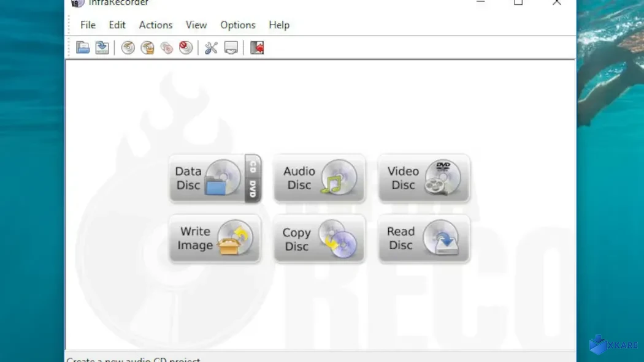Open the View menu
Viewport: 644px width, 362px height.
click(x=196, y=25)
